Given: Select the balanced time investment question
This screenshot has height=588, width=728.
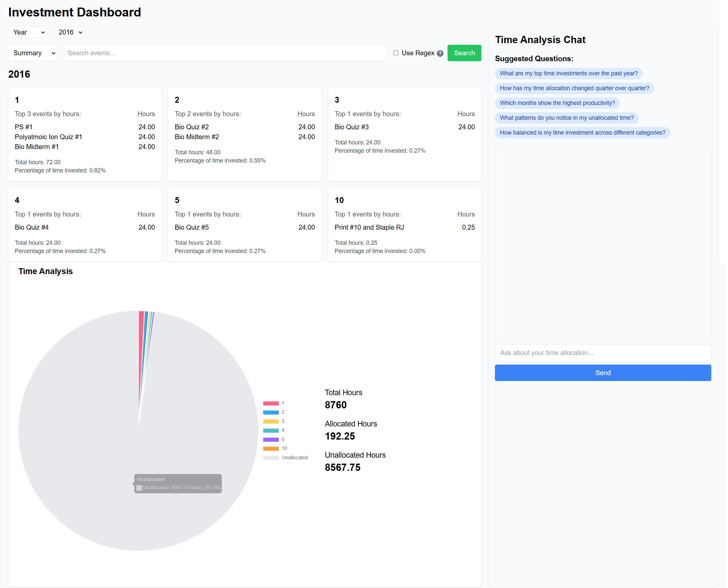Looking at the screenshot, I should (x=582, y=132).
